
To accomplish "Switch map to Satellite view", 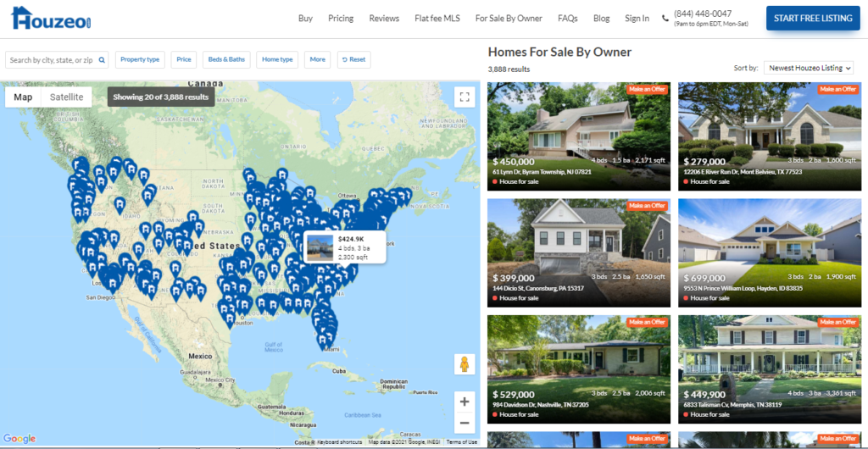I will (x=66, y=97).
